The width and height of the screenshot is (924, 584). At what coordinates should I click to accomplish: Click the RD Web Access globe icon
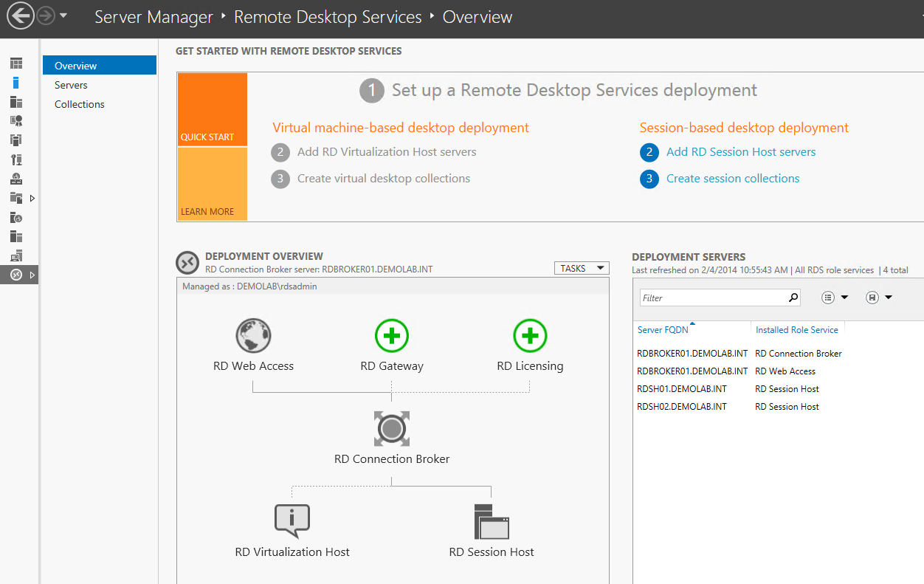[253, 337]
